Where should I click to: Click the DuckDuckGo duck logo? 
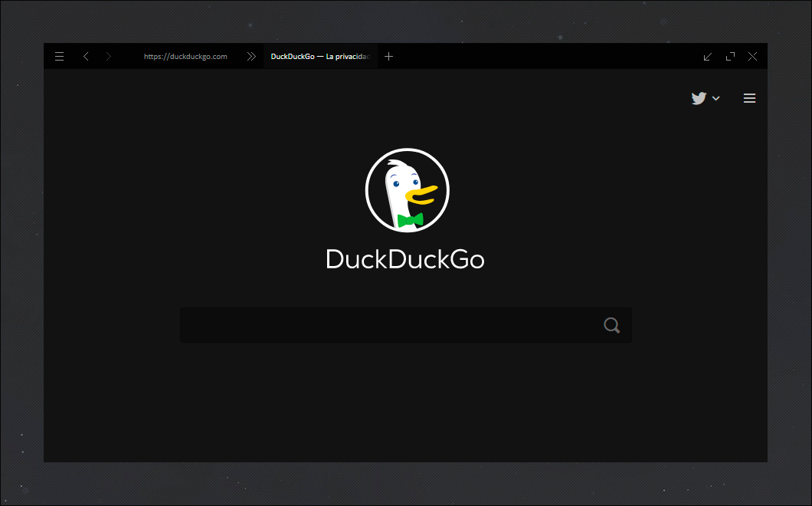[x=407, y=190]
